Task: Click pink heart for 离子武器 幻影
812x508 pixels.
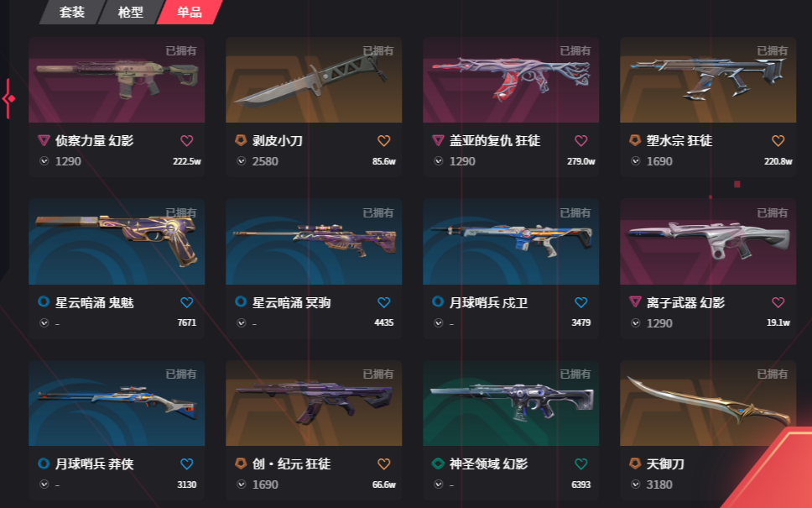Action: coord(778,302)
